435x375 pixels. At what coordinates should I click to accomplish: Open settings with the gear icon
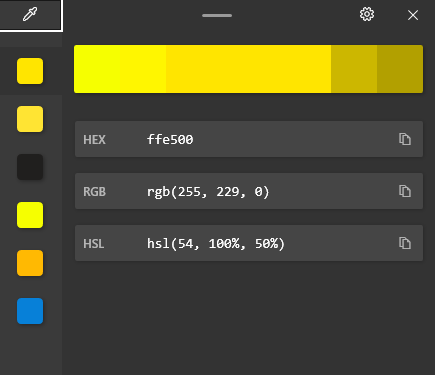367,15
